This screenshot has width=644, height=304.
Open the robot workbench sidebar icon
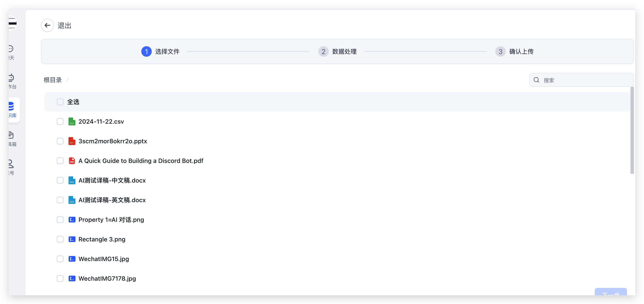point(11,77)
